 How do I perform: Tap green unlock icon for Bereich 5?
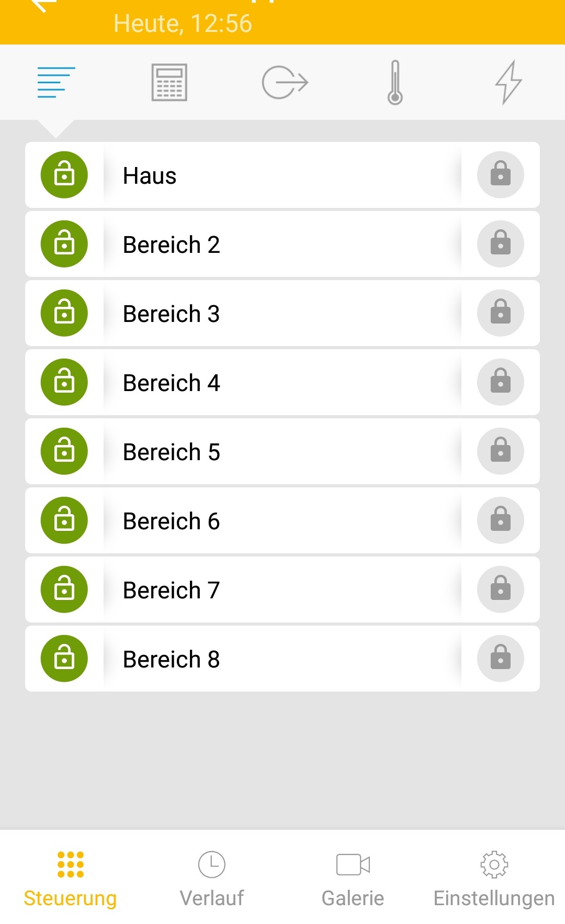(64, 451)
